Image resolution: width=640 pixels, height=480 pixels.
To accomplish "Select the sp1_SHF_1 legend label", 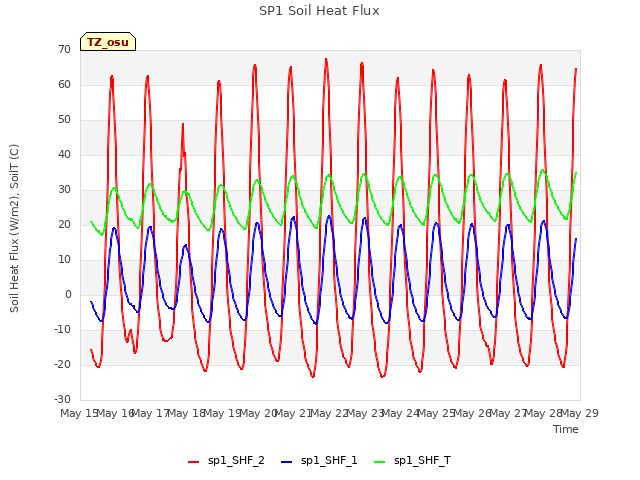I will [x=329, y=461].
